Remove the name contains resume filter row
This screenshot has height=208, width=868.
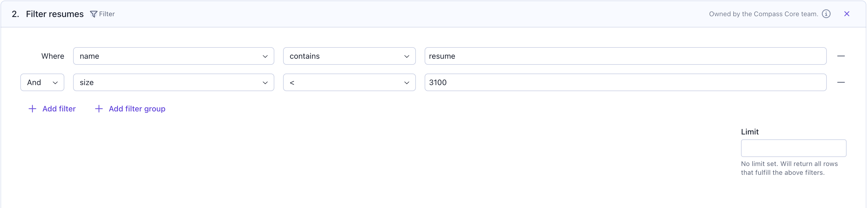(841, 56)
